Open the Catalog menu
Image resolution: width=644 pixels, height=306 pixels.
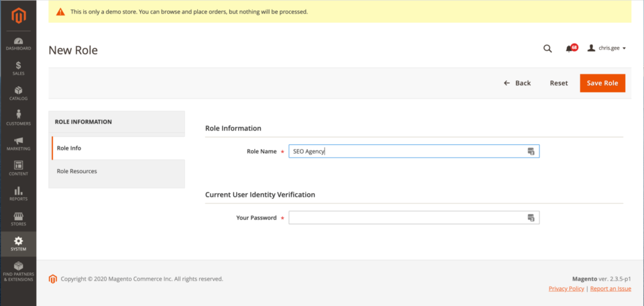(x=18, y=94)
